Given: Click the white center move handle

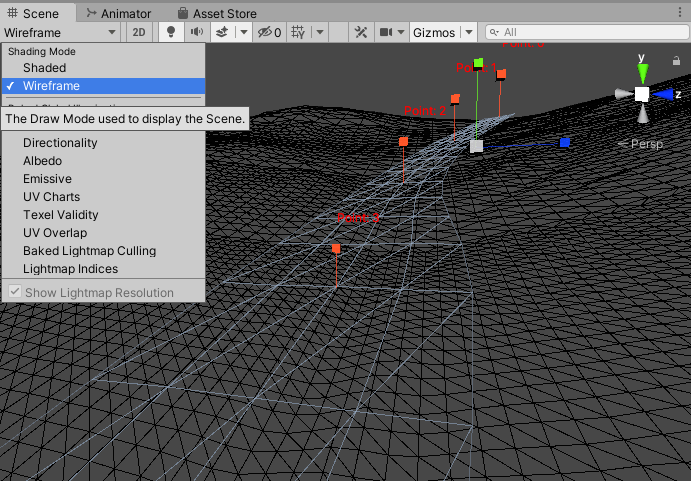Looking at the screenshot, I should click(x=476, y=146).
